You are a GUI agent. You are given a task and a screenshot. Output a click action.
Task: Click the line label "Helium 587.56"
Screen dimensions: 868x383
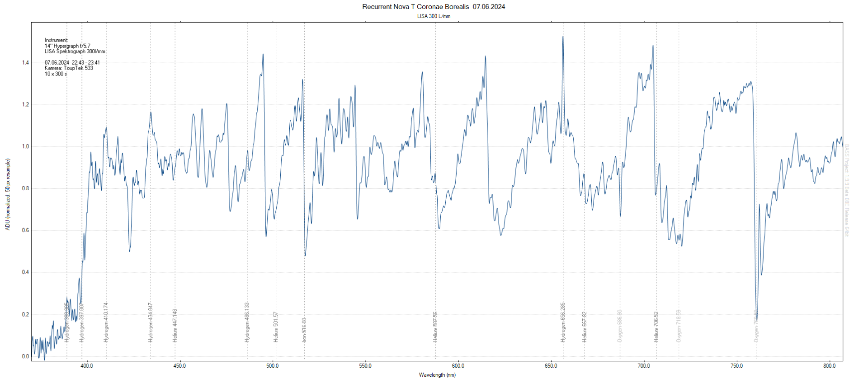[x=435, y=327]
